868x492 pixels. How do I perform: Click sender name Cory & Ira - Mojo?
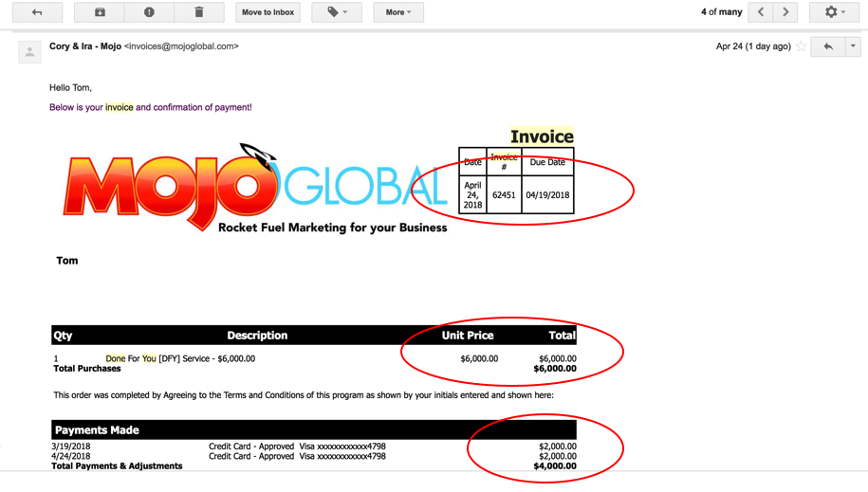point(85,46)
